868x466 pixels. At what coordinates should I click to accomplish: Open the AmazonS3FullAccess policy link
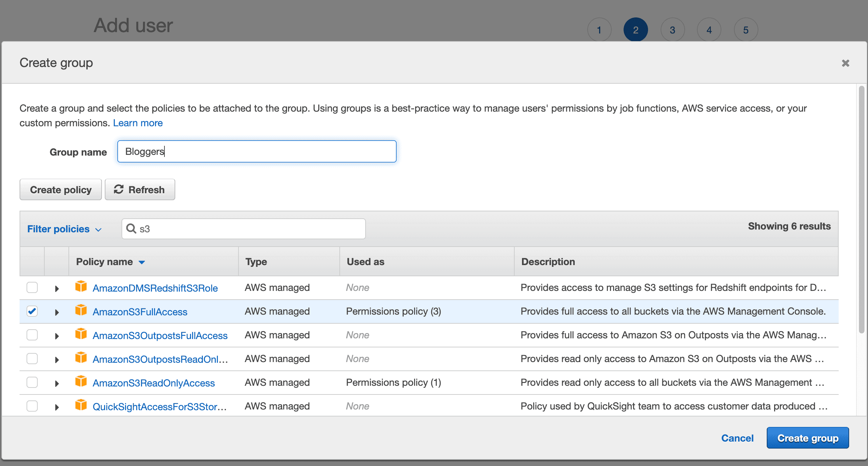(x=140, y=312)
